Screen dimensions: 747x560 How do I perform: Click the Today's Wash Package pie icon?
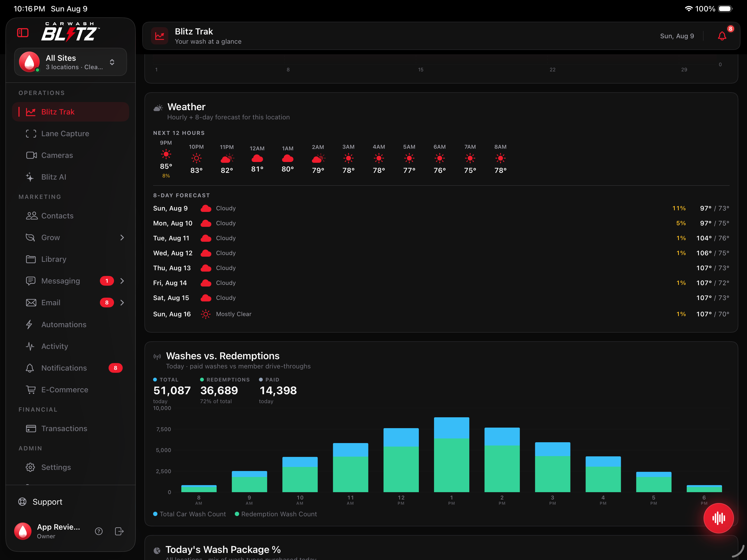point(157,551)
